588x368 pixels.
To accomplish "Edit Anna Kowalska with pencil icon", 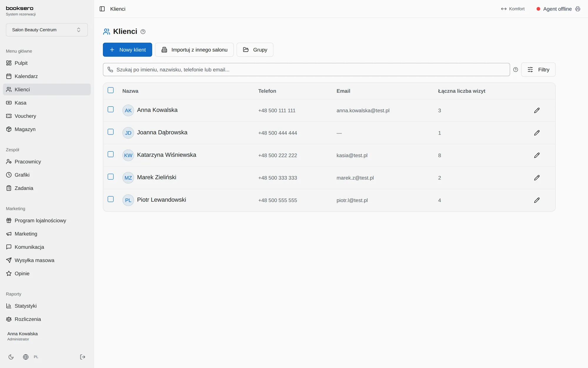I will point(537,110).
